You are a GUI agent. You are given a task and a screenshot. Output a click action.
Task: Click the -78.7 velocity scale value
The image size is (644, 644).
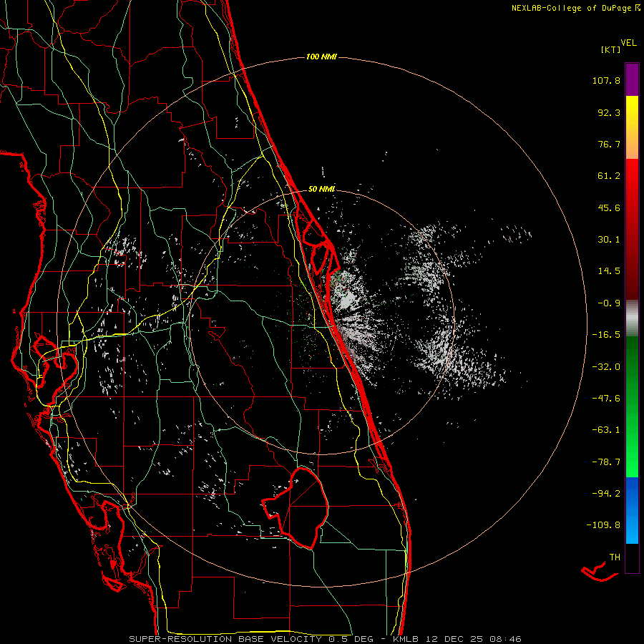click(606, 462)
